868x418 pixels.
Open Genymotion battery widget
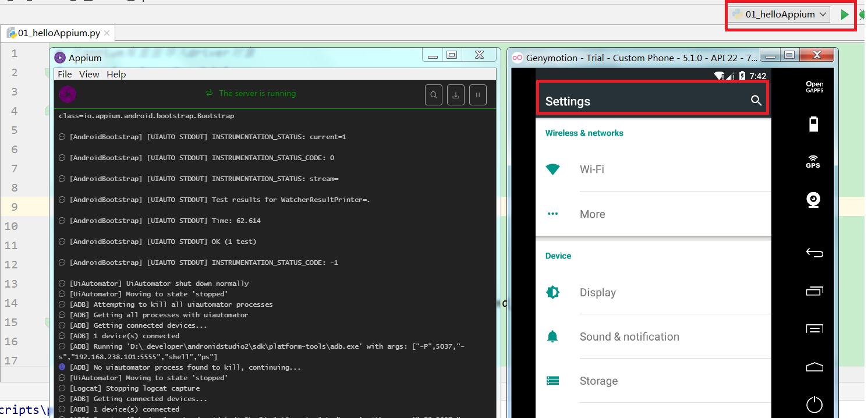813,124
